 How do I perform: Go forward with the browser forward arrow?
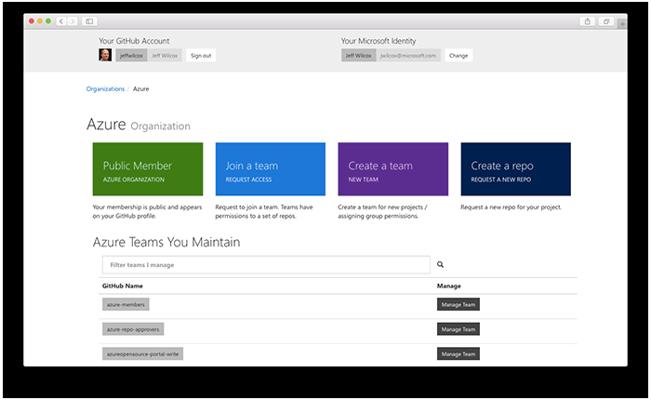click(72, 21)
